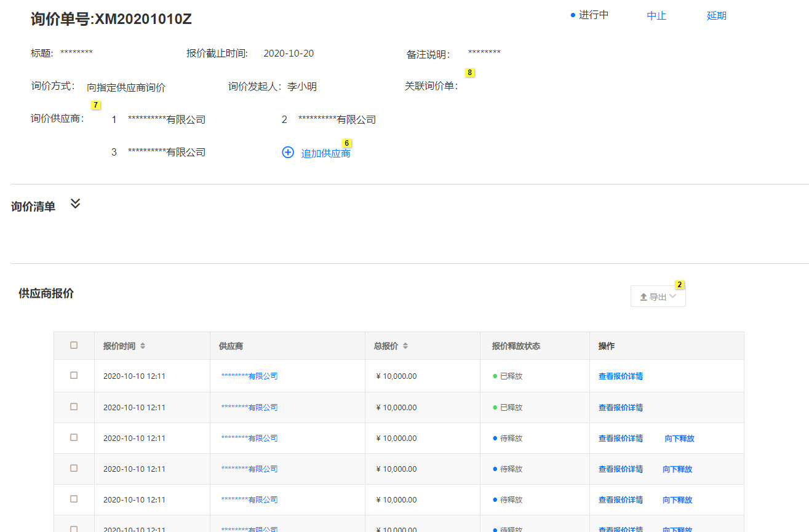Click the 关联询价单 label
Image resolution: width=809 pixels, height=532 pixels.
tap(431, 86)
